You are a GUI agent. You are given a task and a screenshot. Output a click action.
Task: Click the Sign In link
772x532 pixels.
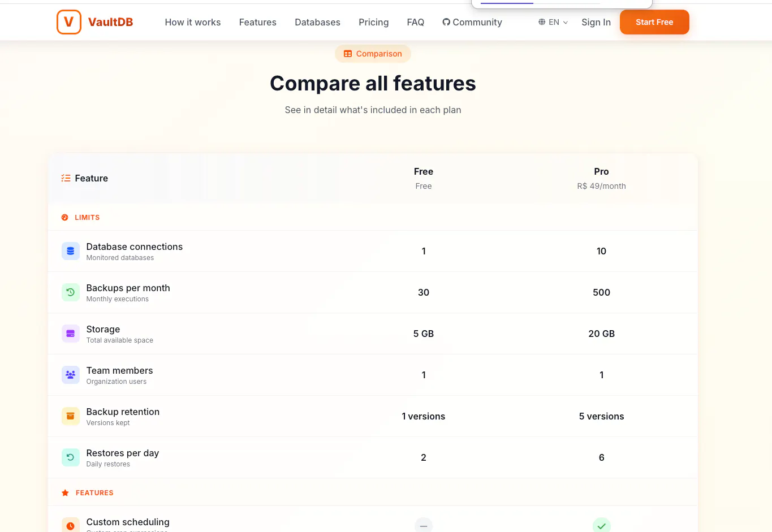click(x=596, y=22)
